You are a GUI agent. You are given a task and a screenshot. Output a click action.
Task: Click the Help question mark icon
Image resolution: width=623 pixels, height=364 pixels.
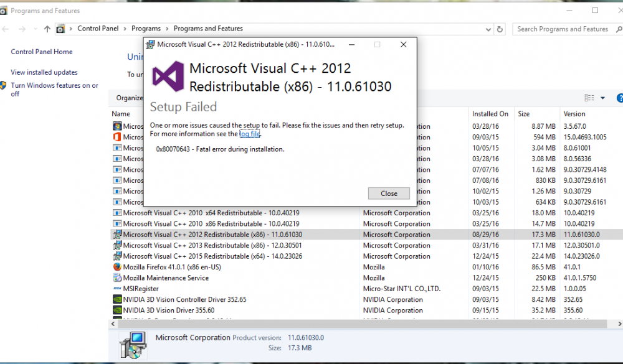[x=619, y=98]
